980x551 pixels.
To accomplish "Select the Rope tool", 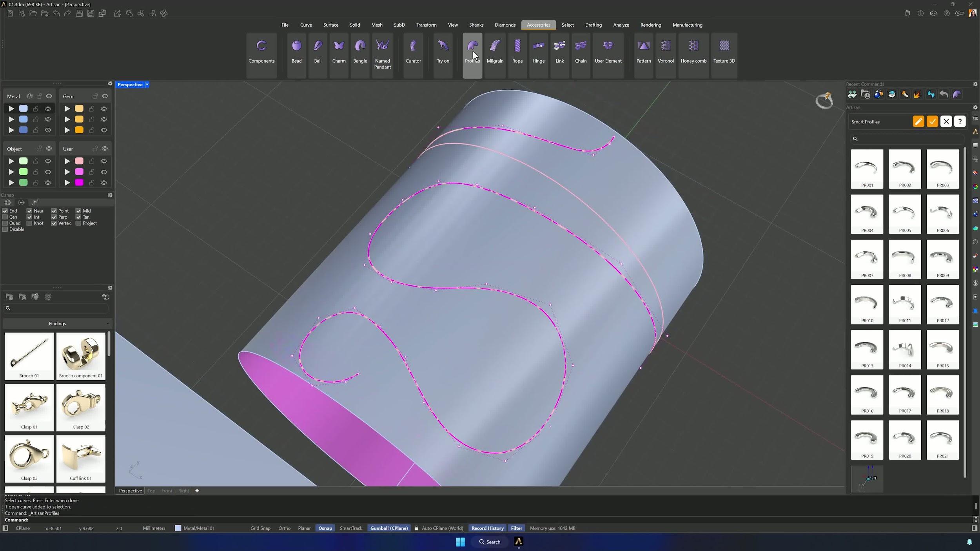I will pos(517,55).
